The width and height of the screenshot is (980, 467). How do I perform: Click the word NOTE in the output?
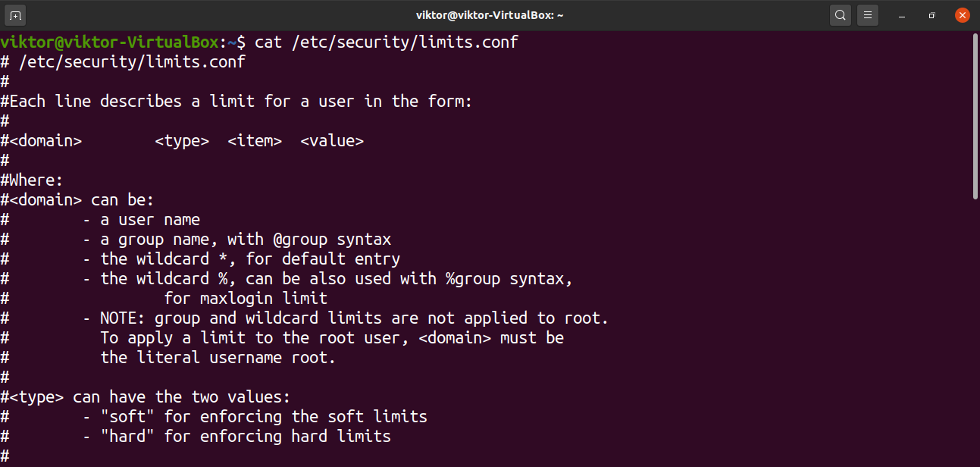point(123,318)
